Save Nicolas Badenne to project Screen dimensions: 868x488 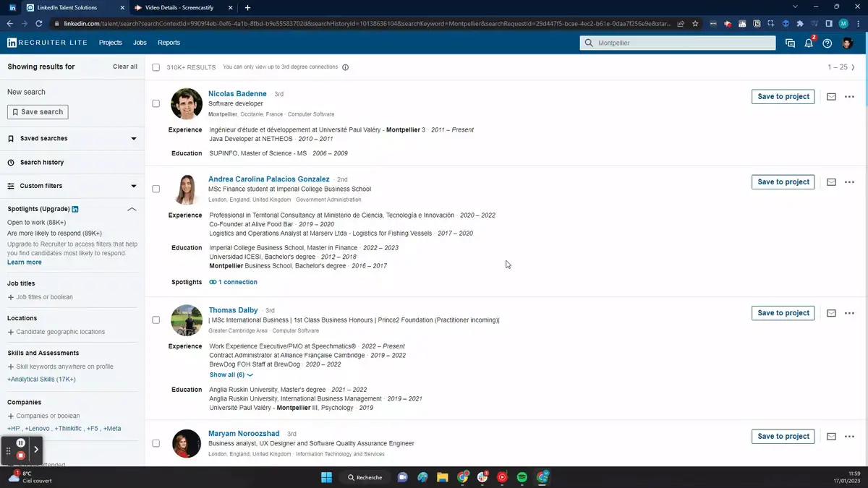click(x=783, y=97)
